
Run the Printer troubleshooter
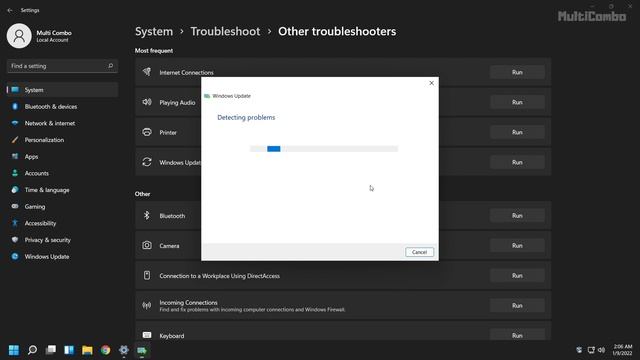coord(517,132)
